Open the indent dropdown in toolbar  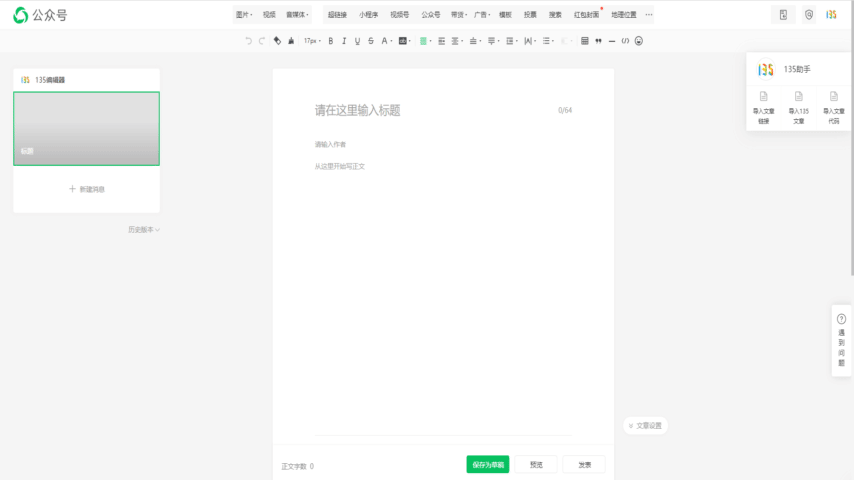click(458, 41)
